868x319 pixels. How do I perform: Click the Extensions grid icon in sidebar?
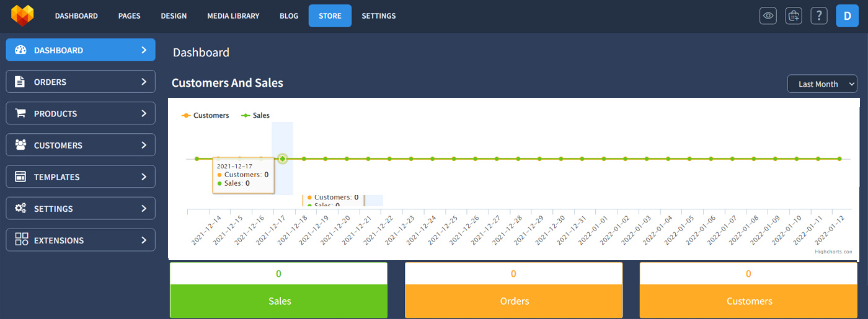(x=21, y=240)
